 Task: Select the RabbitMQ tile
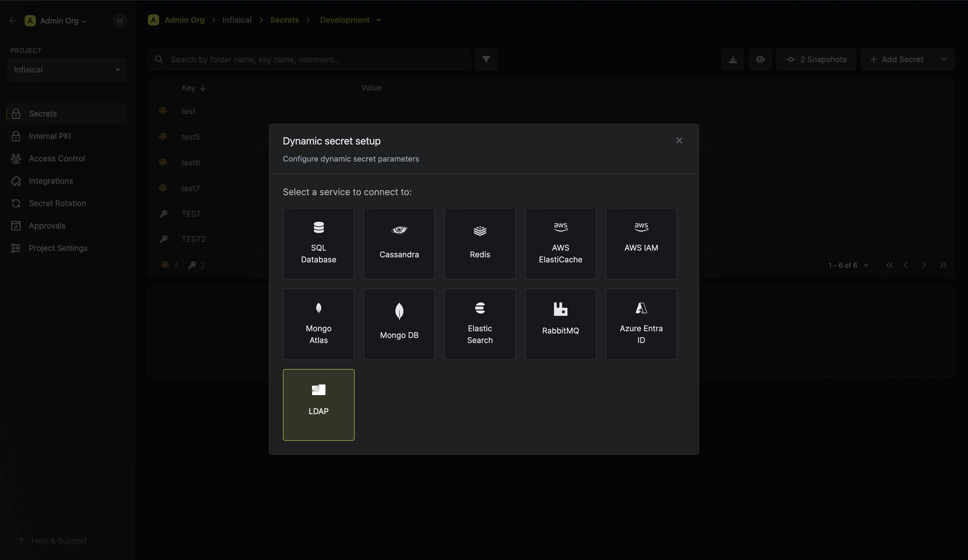(560, 324)
